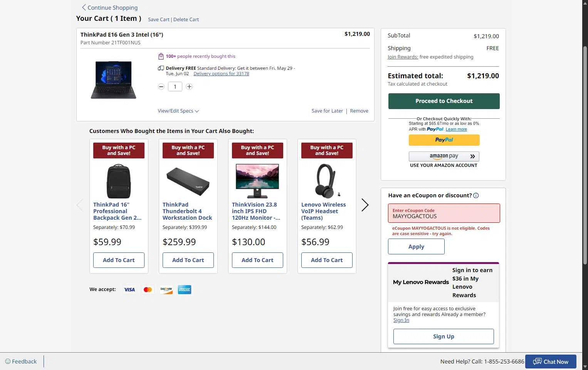Click PayPal Learn more link
Image resolution: width=588 pixels, height=370 pixels.
pyautogui.click(x=456, y=129)
